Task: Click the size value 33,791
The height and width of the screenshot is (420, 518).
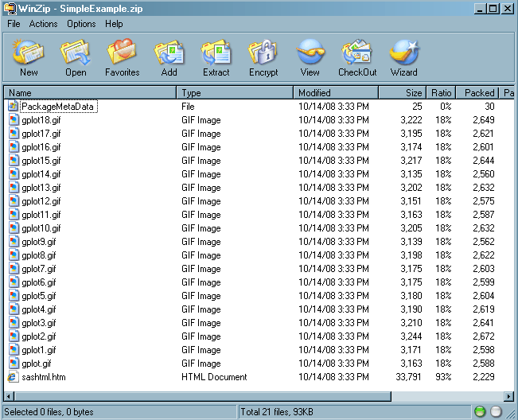Action: click(408, 377)
